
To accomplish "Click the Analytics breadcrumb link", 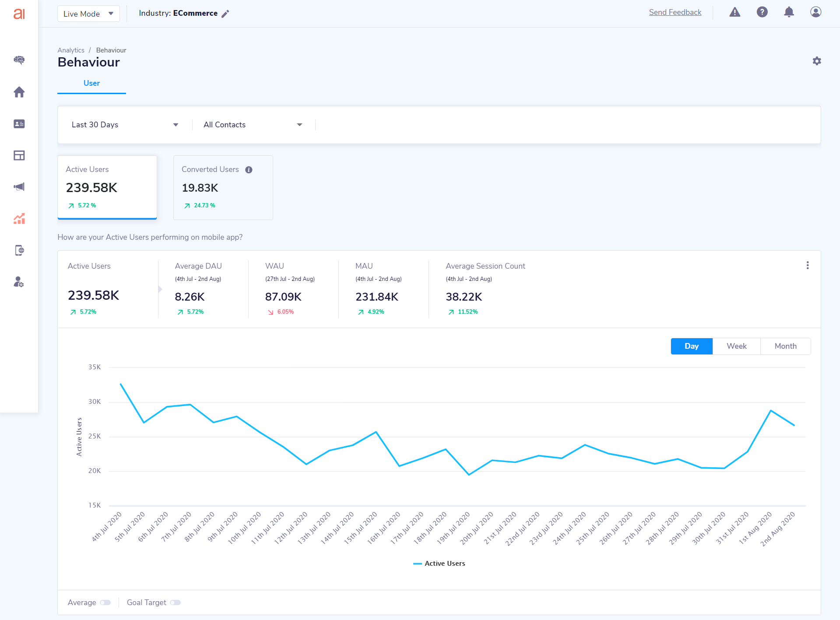I will point(71,50).
